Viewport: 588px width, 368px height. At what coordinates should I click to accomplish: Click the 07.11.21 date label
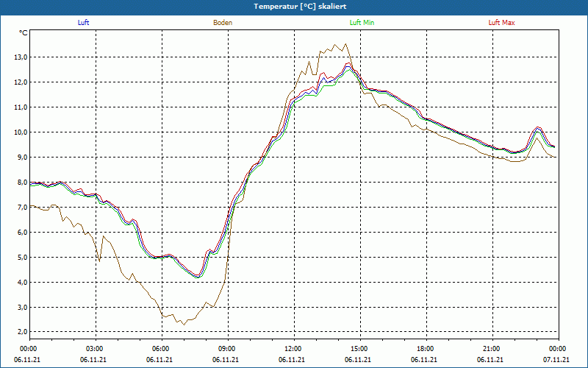point(556,359)
